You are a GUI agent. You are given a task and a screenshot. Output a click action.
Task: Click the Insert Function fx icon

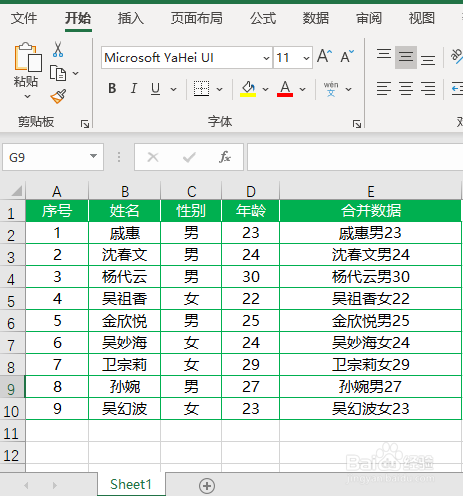click(225, 157)
